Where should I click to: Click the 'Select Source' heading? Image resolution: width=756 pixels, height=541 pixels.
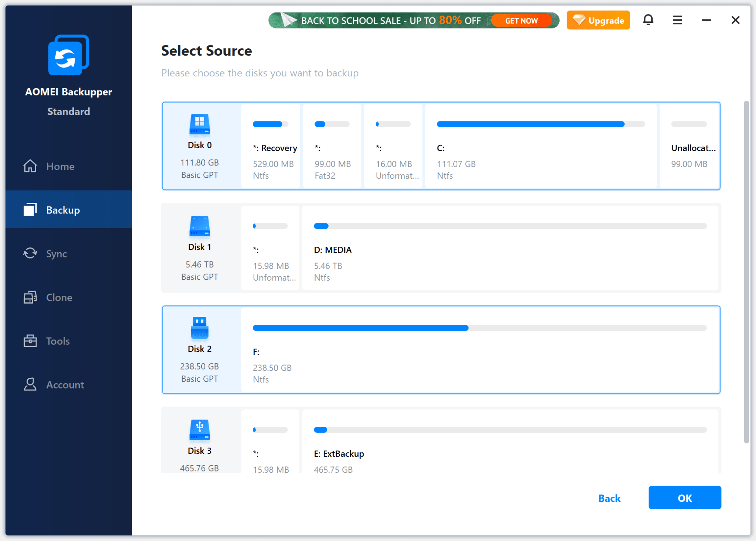[x=206, y=51]
